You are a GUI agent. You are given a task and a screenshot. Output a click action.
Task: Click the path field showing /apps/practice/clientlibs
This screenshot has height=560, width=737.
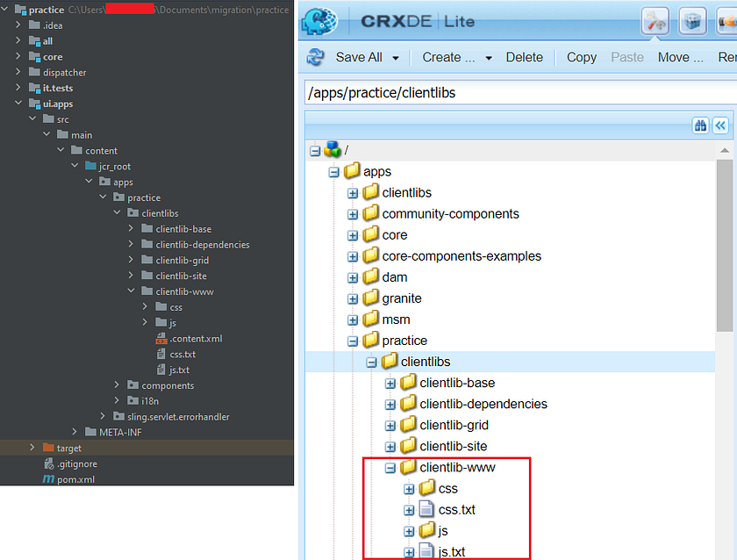click(x=520, y=93)
